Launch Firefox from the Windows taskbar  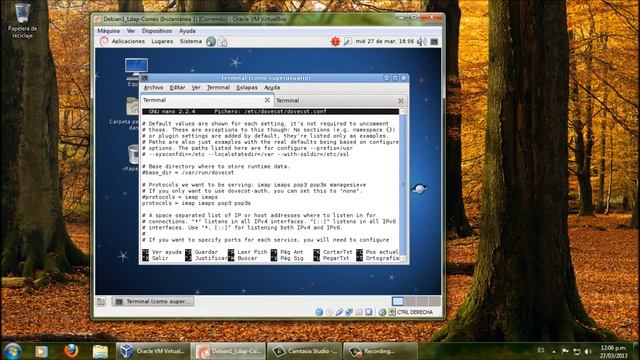[x=71, y=351]
